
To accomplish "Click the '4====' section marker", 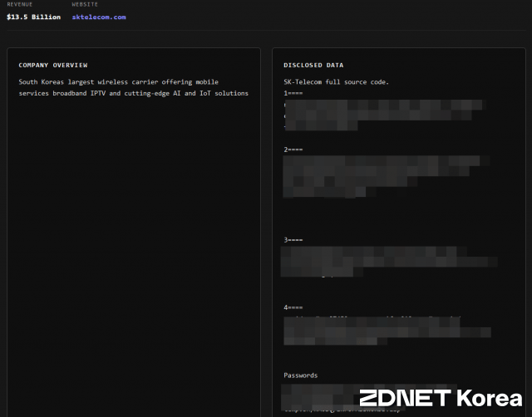I will [293, 307].
